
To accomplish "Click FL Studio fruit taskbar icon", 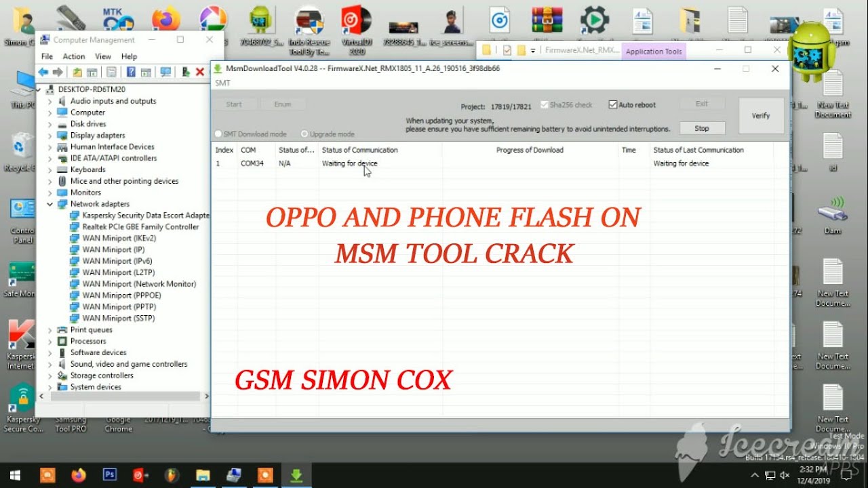I will 172,475.
